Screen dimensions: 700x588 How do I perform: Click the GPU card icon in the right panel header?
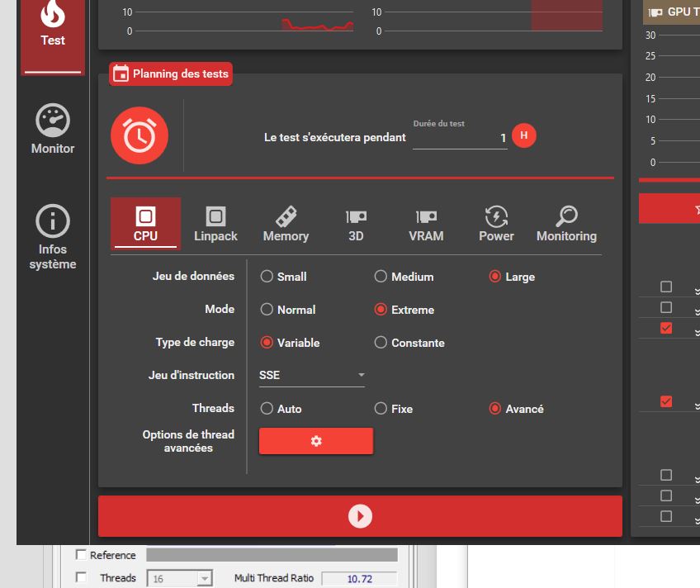coord(655,12)
